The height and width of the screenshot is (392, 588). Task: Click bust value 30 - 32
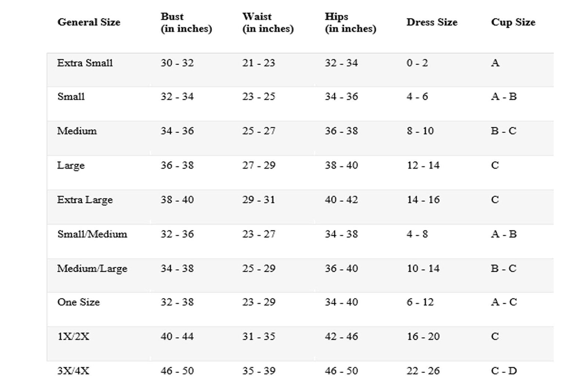tap(177, 63)
